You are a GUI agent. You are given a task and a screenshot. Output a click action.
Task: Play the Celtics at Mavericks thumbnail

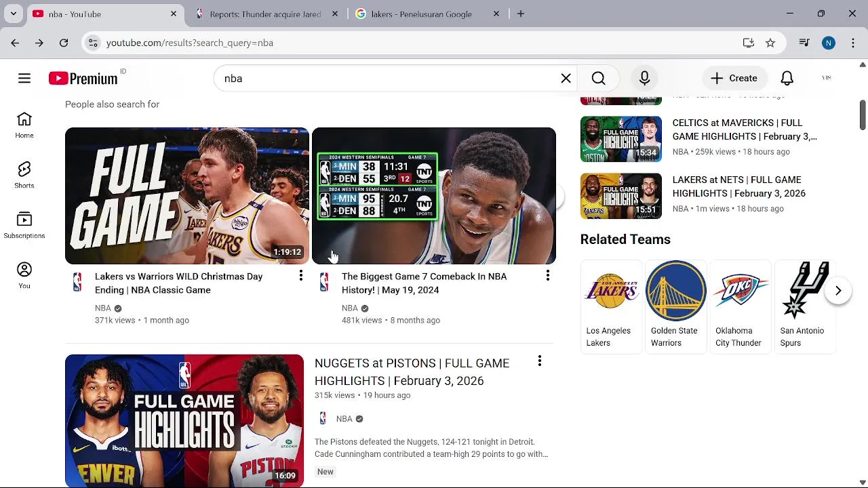(x=621, y=139)
